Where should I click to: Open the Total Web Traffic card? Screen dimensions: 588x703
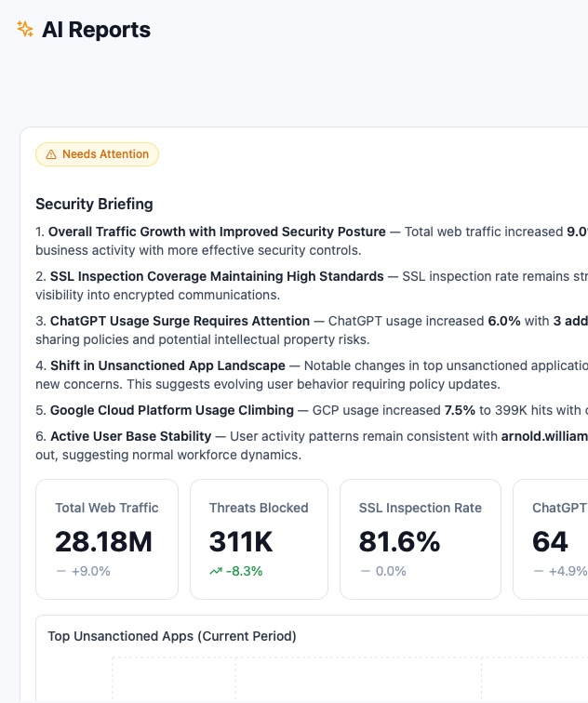coord(107,539)
